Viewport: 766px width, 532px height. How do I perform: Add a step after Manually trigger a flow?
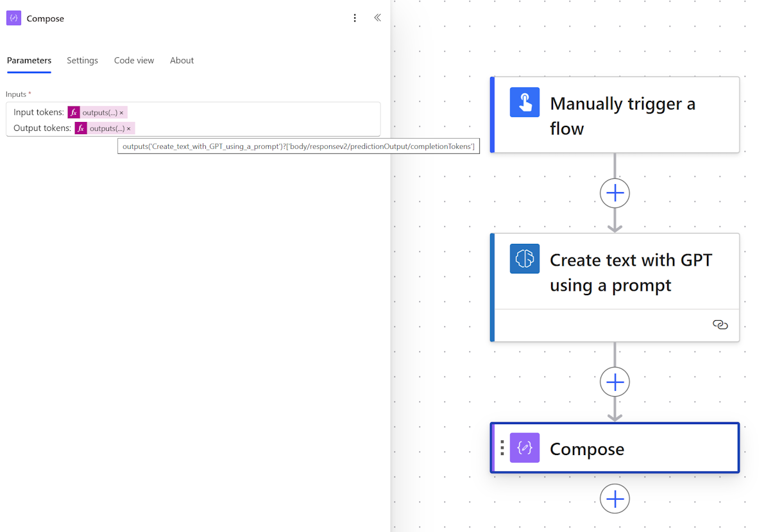(x=615, y=193)
